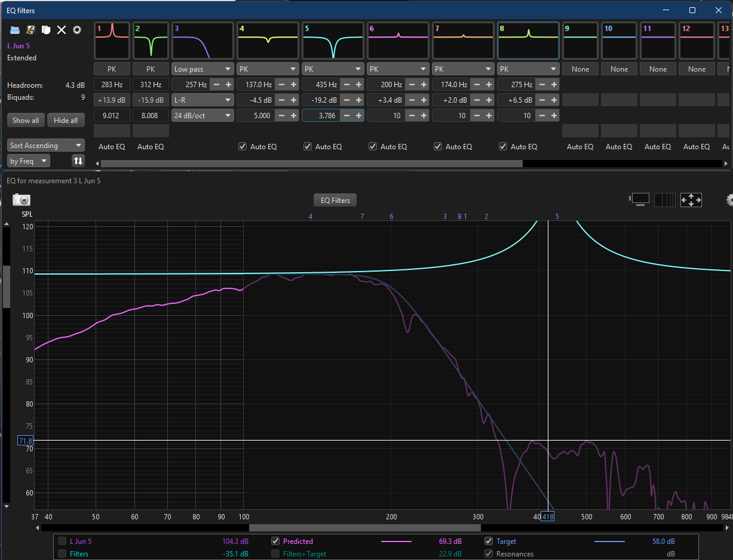Select filter 8 response thumbnail
This screenshot has height=560, width=733.
528,41
